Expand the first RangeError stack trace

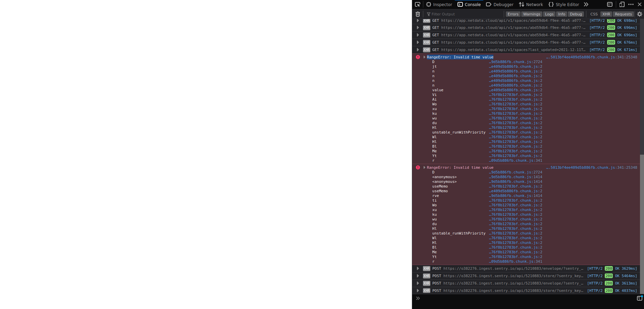[x=424, y=57]
